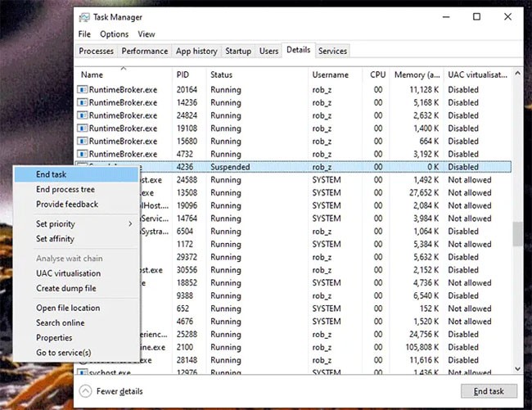Switch to the Performance tab
Image resolution: width=532 pixels, height=410 pixels.
pyautogui.click(x=144, y=51)
